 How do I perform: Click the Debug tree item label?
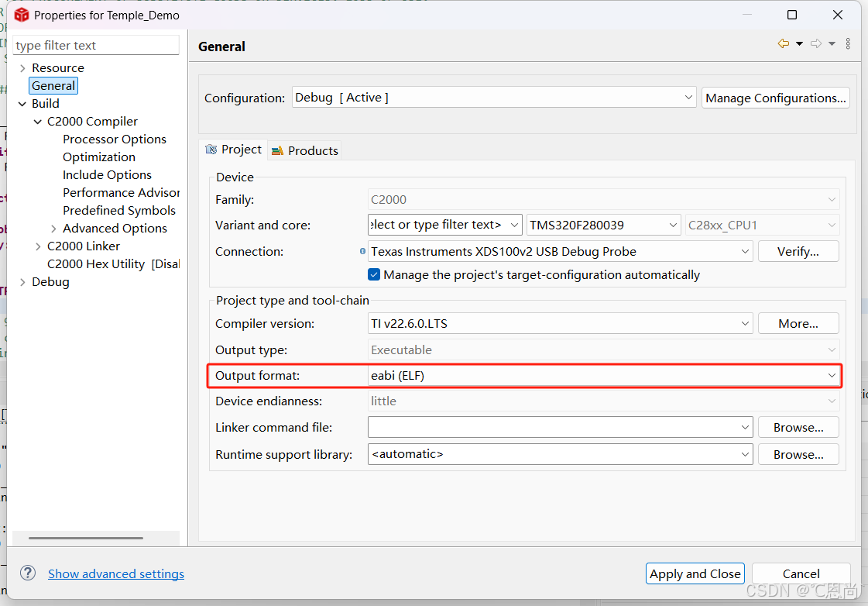50,282
